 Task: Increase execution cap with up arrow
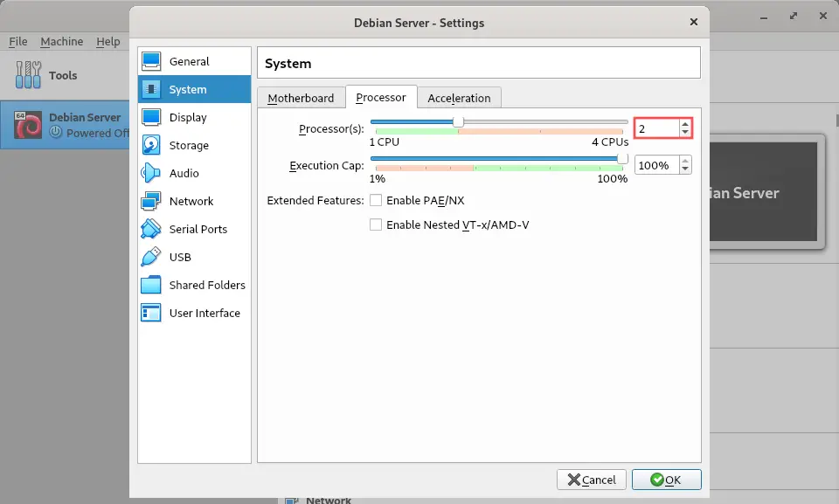[685, 161]
